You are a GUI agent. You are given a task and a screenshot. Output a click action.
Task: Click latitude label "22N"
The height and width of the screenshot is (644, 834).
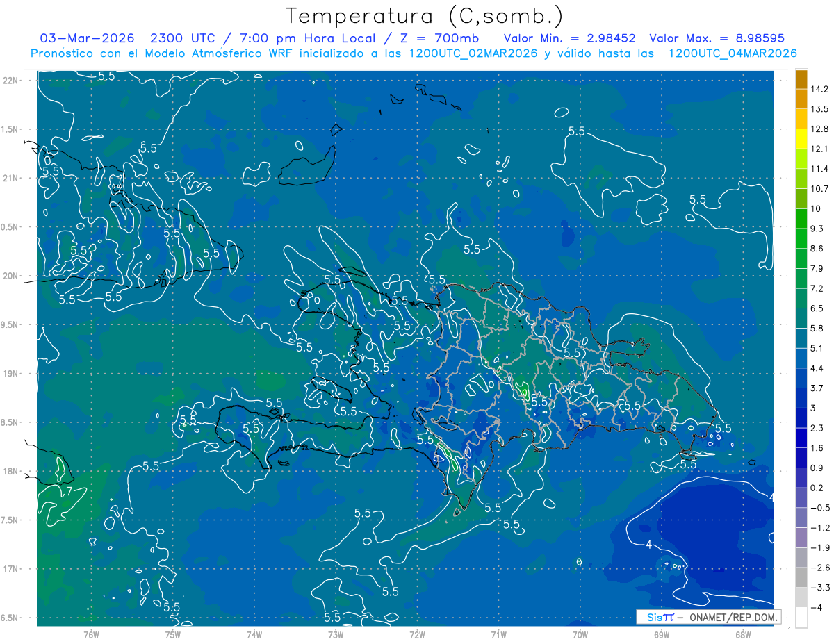10,81
